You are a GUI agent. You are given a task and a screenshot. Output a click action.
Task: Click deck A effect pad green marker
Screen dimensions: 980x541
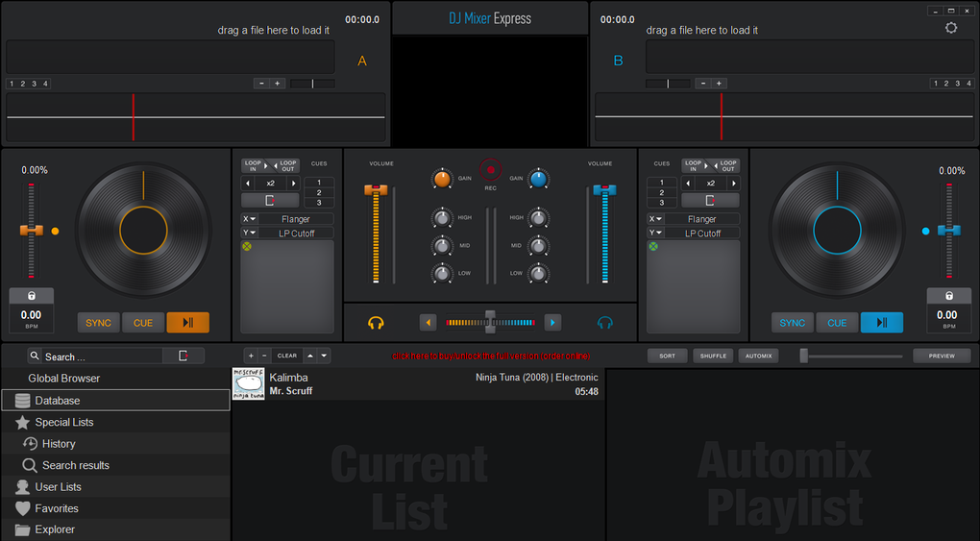247,246
